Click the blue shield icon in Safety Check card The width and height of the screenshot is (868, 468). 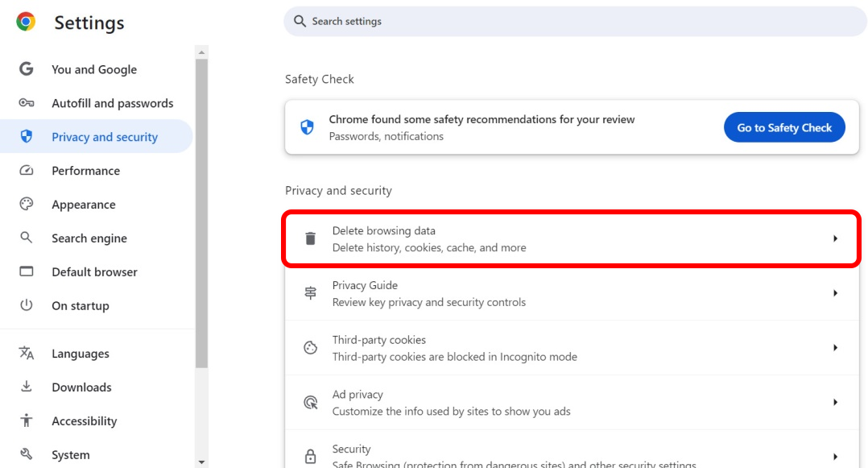pos(308,127)
